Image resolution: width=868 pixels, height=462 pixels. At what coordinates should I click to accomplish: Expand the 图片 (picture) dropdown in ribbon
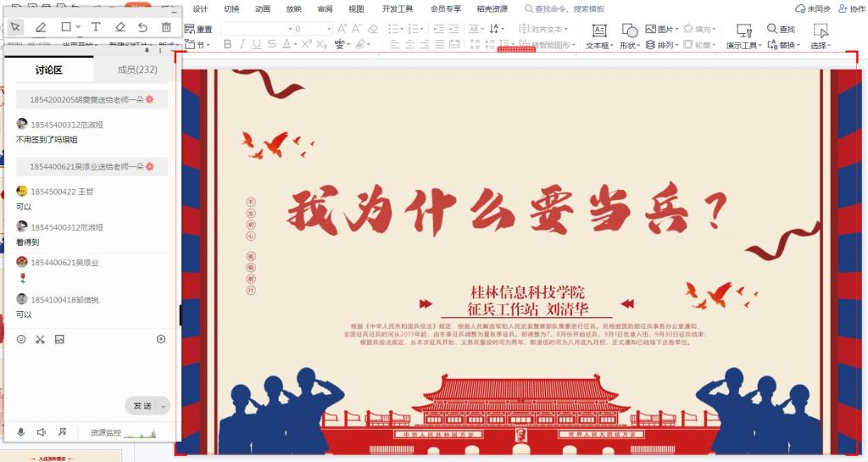677,29
